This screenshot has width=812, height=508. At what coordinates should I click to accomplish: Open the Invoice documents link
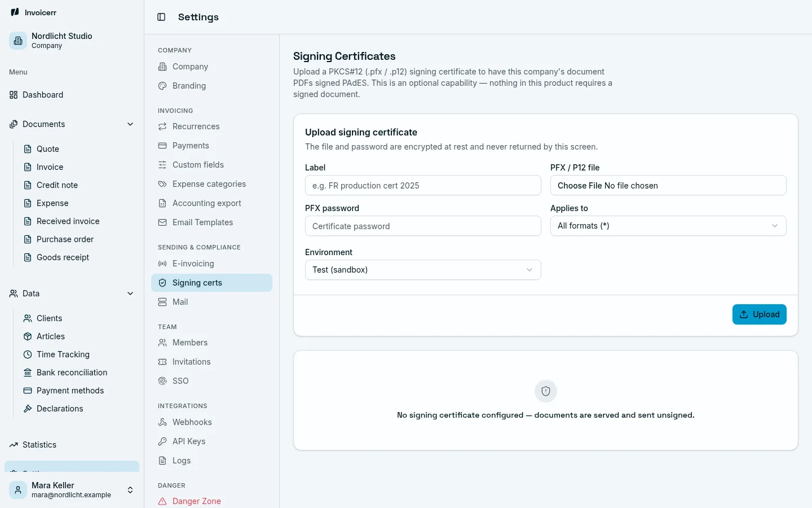click(78, 167)
